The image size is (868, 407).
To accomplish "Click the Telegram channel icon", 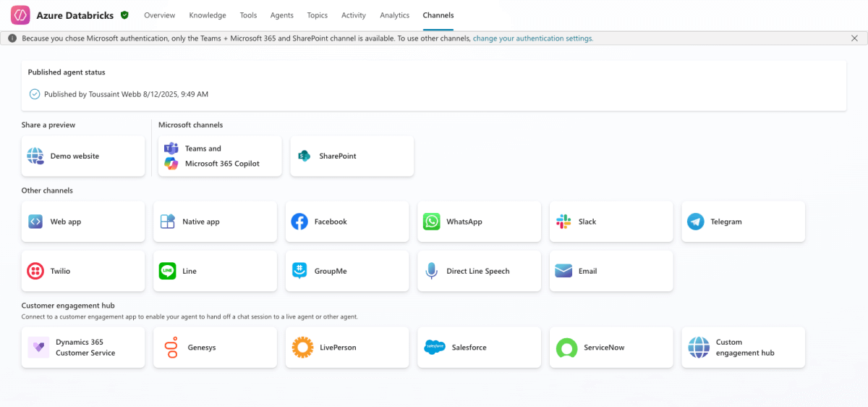I will point(696,222).
